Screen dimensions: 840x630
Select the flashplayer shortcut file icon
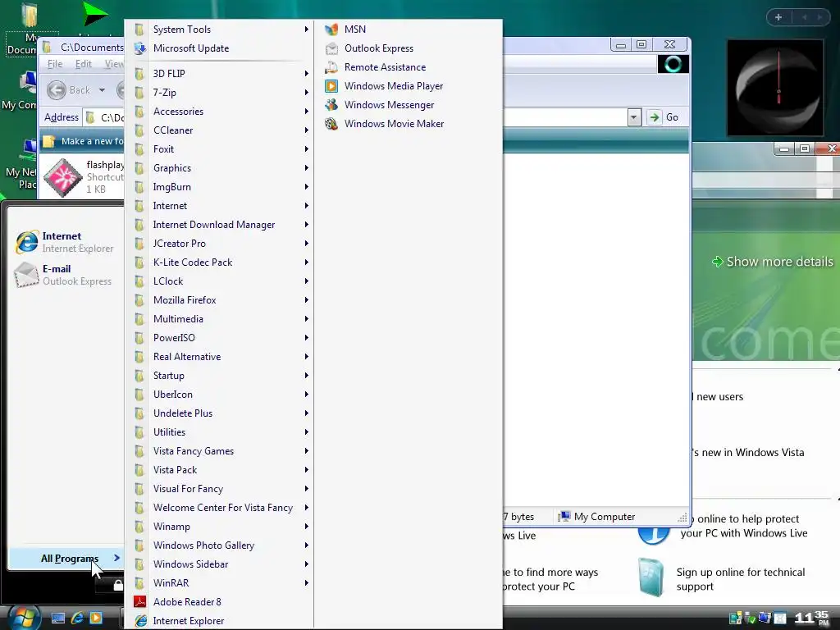coord(62,177)
